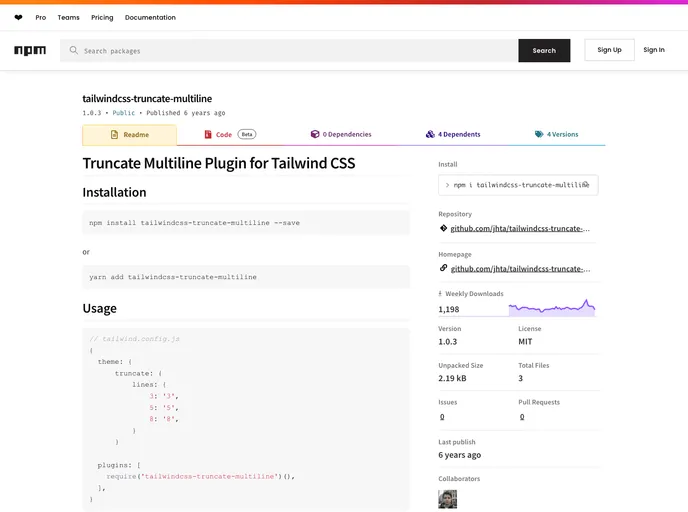Switch to the 4 Versions tab
This screenshot has height=512, width=688.
(x=556, y=134)
